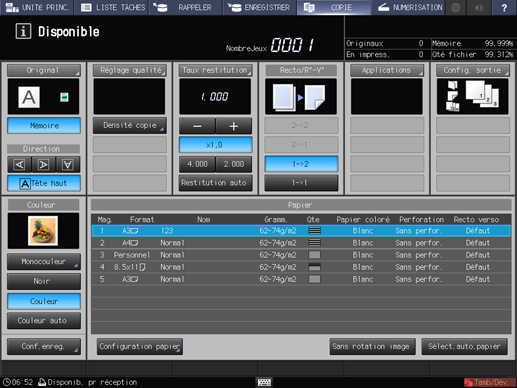Set zoom ratio to 2.000
The height and width of the screenshot is (388, 517).
(x=234, y=164)
